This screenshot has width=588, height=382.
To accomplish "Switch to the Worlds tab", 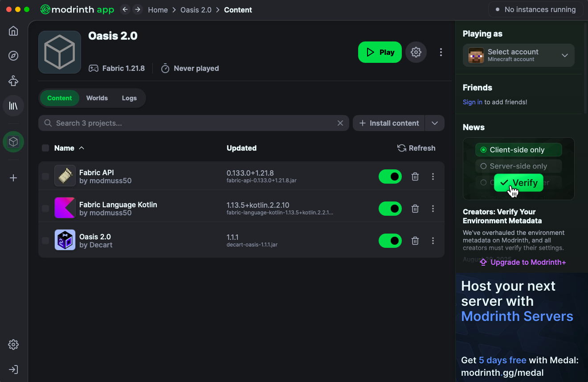I will (x=97, y=98).
